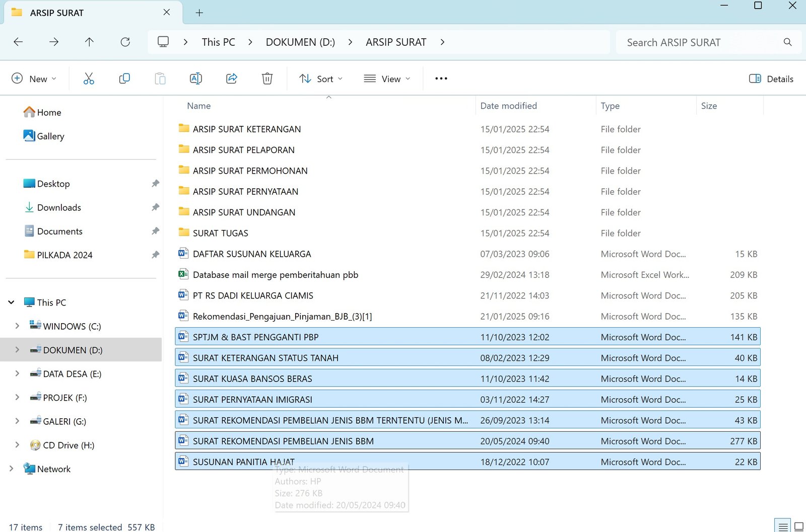The image size is (806, 532).
Task: Click the Rename icon in toolbar
Action: pos(196,79)
